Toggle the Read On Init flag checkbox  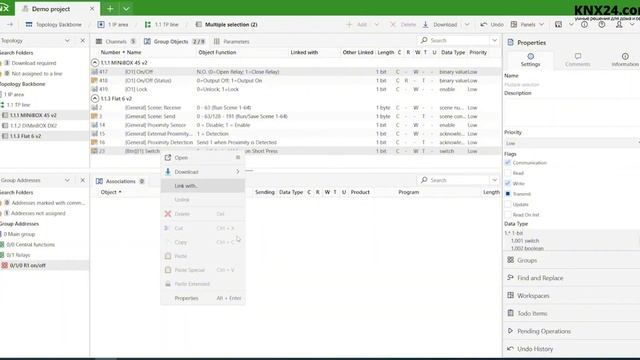[508, 215]
